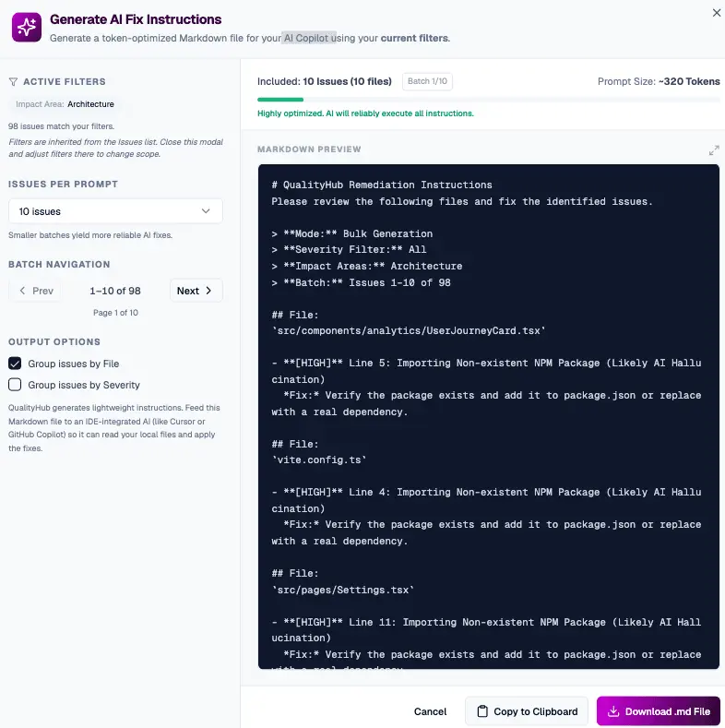Click the purple sparkle AI icon
725x728 pixels.
tap(27, 28)
